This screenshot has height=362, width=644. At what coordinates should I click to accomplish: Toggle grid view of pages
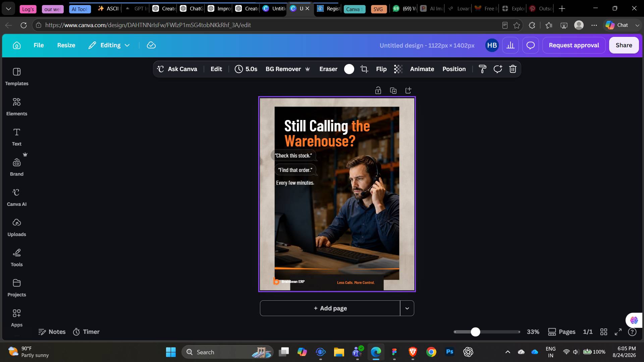coord(604,332)
